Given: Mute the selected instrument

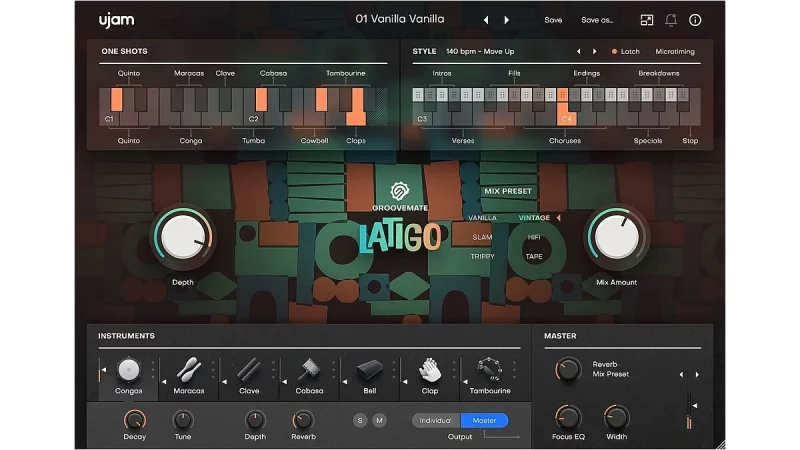Looking at the screenshot, I should (379, 420).
